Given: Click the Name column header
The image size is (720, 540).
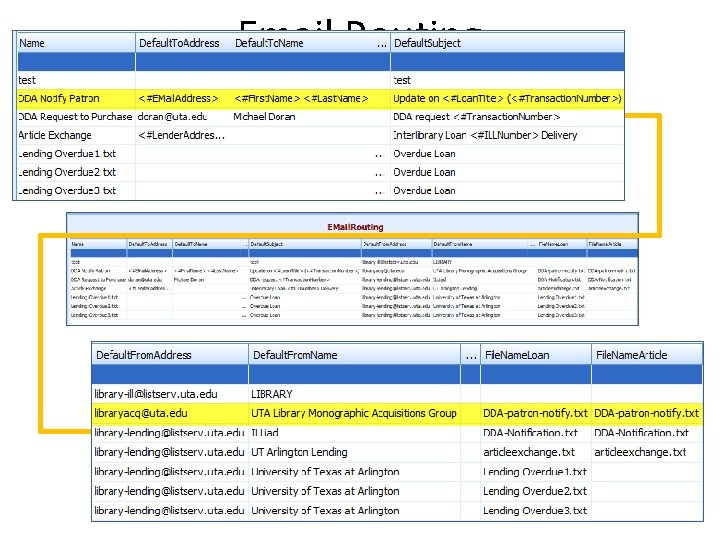Looking at the screenshot, I should click(76, 43).
